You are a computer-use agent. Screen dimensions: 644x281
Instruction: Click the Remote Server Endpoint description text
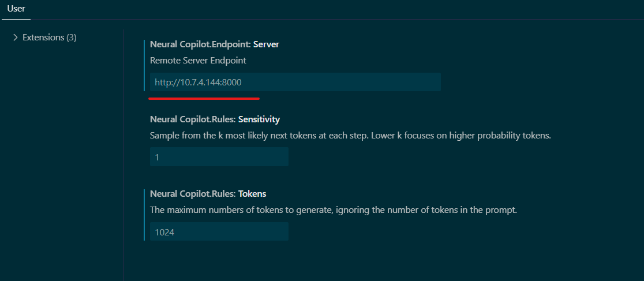coord(198,60)
